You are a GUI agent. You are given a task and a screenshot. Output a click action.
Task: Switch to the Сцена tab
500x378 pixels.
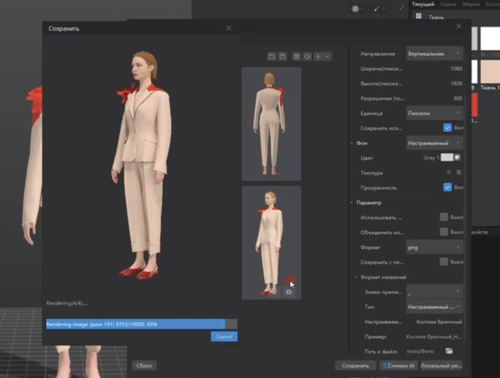(x=448, y=4)
